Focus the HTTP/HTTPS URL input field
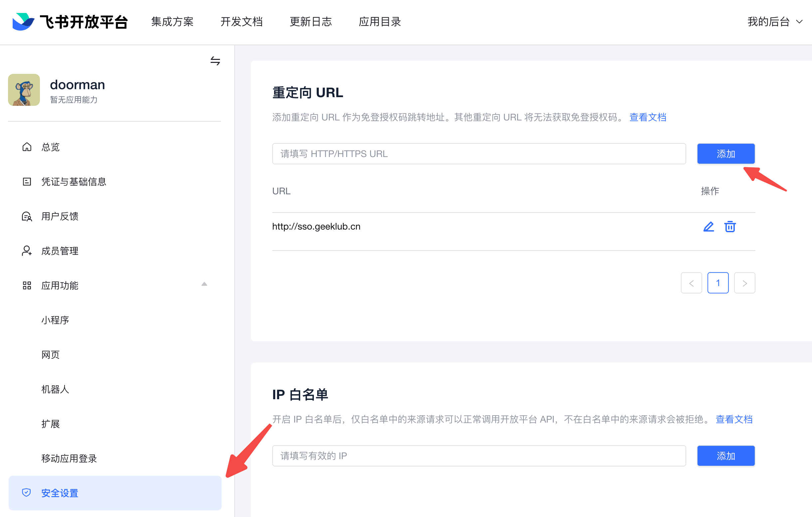Image resolution: width=812 pixels, height=517 pixels. pos(479,154)
